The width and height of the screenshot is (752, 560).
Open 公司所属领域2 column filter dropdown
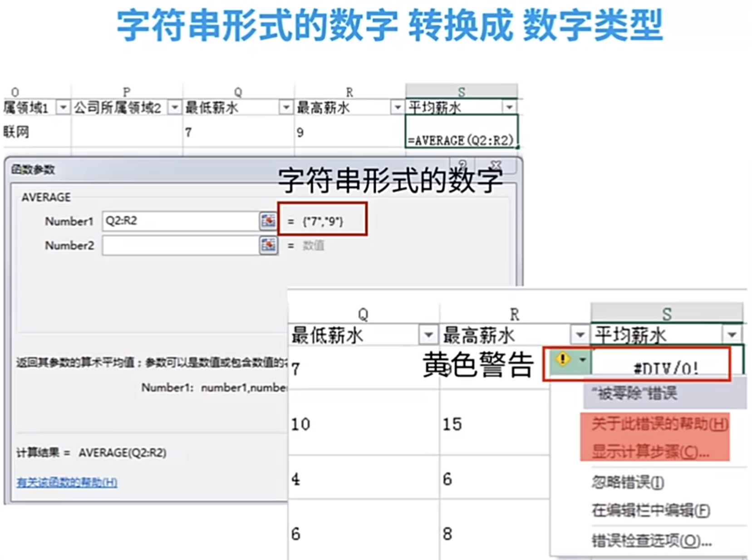[175, 108]
